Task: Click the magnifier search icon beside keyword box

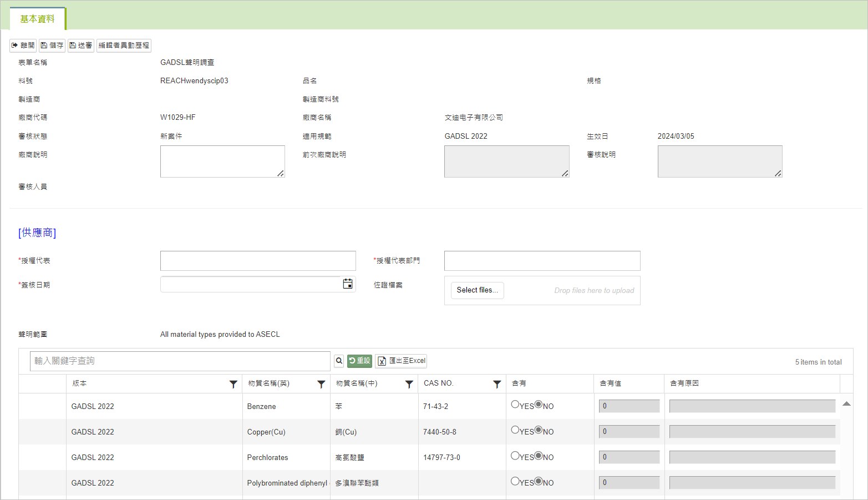Action: 339,361
